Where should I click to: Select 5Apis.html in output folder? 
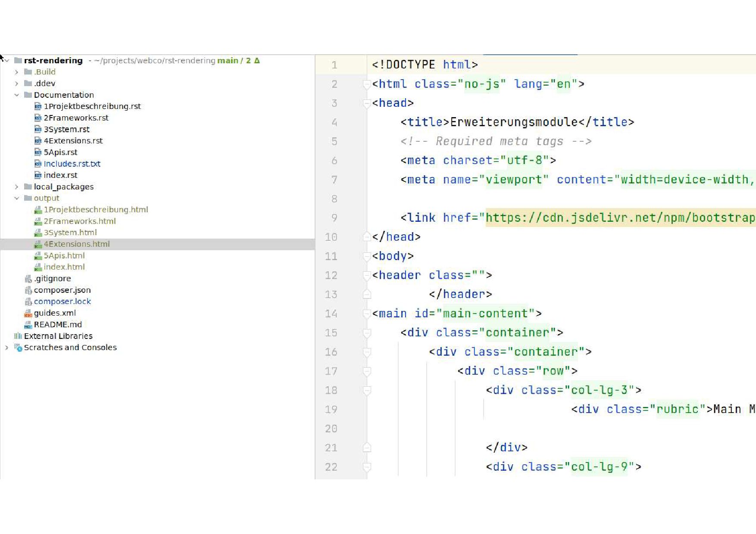(x=64, y=256)
